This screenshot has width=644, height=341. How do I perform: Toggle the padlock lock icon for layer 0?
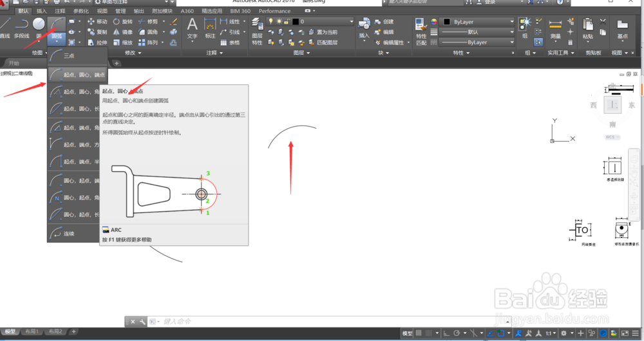(287, 21)
